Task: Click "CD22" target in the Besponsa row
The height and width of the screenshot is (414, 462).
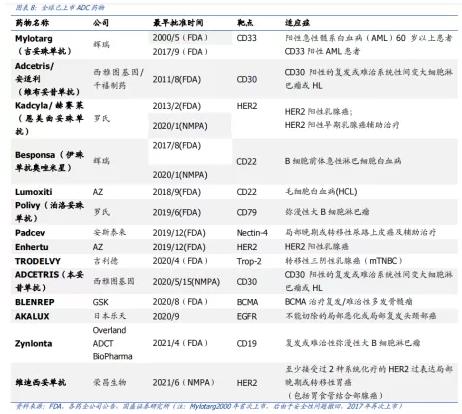Action: [246, 162]
